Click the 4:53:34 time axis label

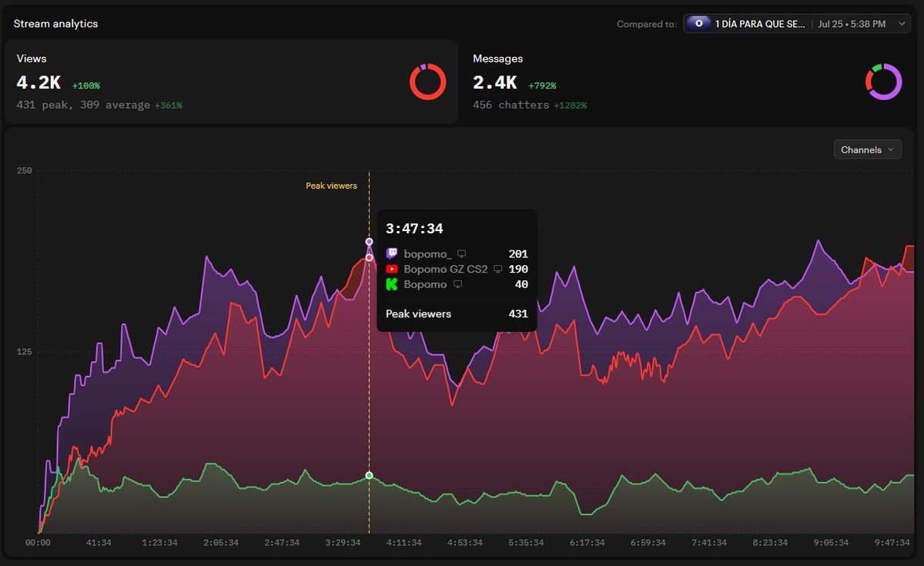465,542
